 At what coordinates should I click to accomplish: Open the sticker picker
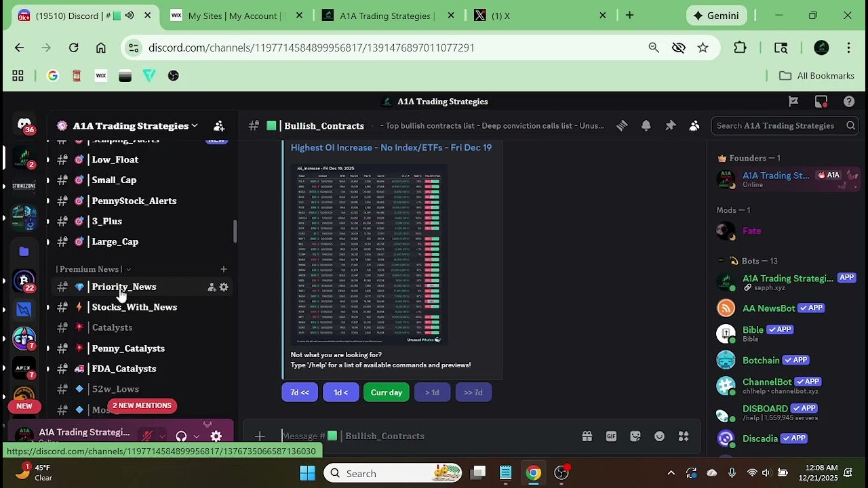635,436
